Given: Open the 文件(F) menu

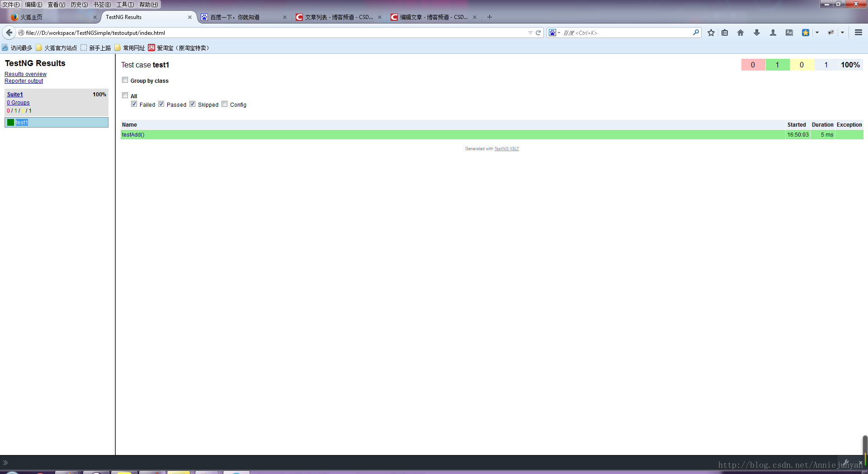Looking at the screenshot, I should coord(11,5).
